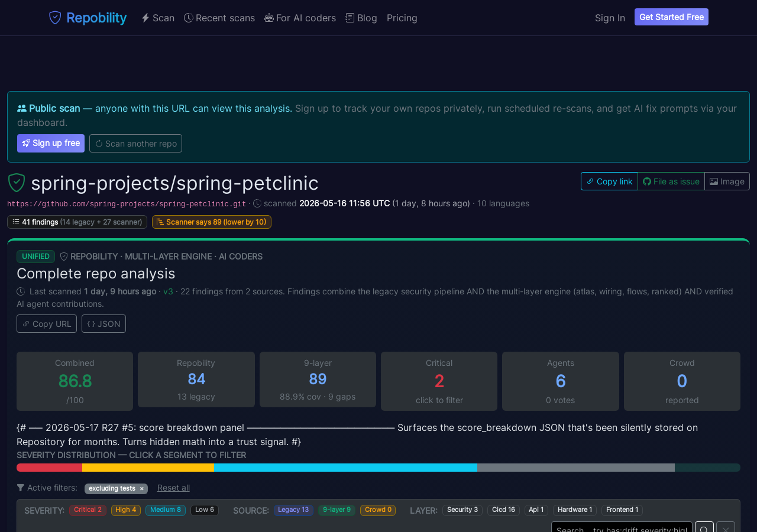Click Scanner says 89 badge

click(x=212, y=222)
